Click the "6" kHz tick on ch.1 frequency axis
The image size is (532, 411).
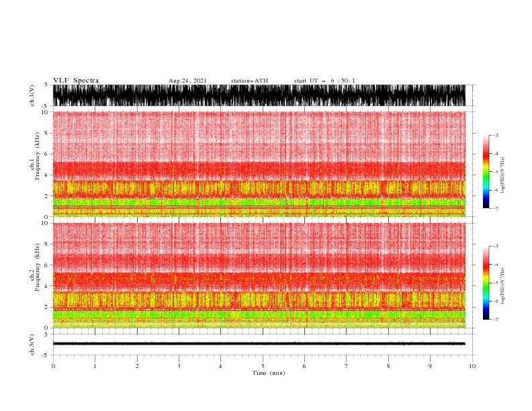tap(46, 154)
